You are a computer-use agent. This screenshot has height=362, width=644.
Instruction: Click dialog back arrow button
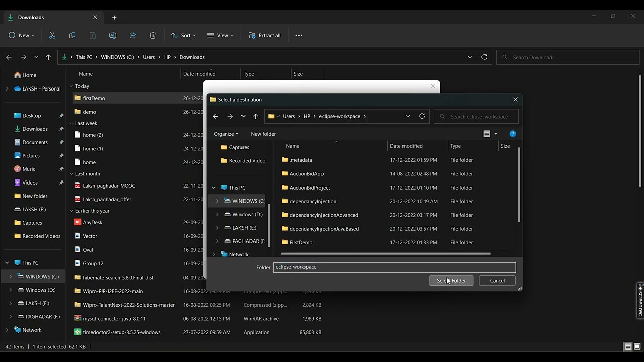[215, 116]
